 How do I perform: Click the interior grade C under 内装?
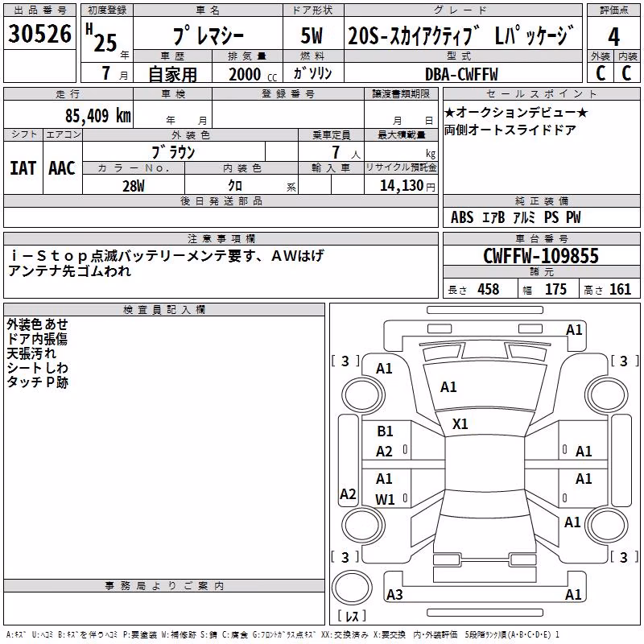(626, 73)
